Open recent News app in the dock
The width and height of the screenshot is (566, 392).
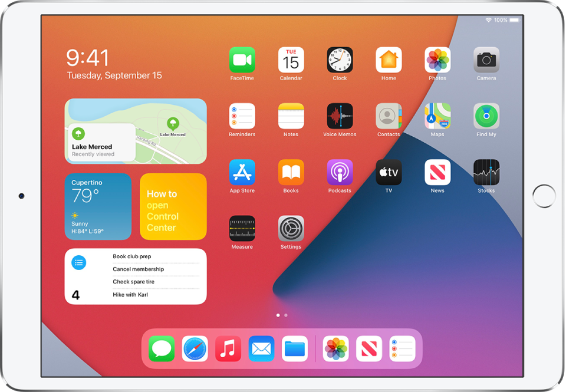coord(369,349)
